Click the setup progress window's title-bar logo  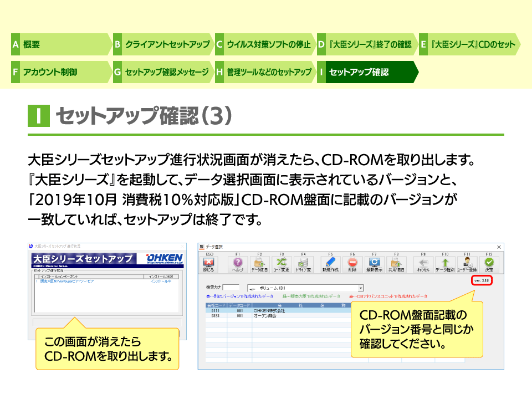31,246
